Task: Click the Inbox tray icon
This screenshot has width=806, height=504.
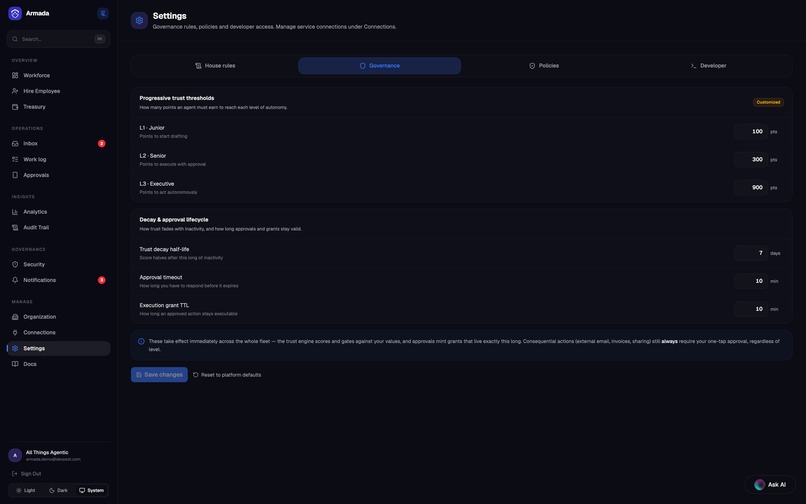Action: [x=15, y=143]
